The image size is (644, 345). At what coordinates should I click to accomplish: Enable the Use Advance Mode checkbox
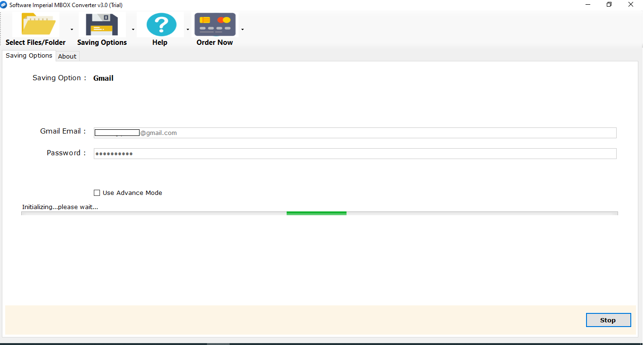point(97,193)
